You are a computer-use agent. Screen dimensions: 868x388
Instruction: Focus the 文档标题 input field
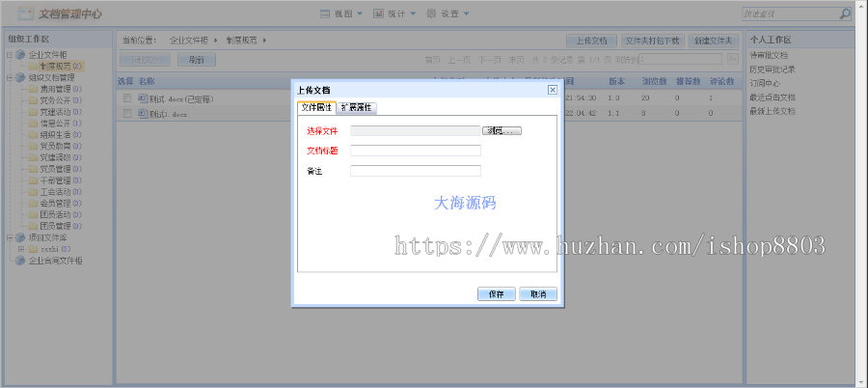[415, 151]
